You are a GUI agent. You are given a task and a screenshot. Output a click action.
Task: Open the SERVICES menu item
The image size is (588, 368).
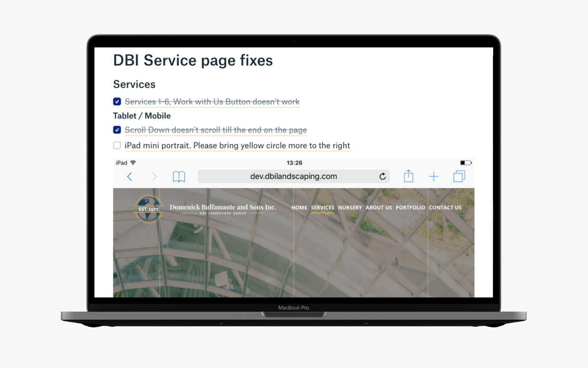tap(323, 208)
